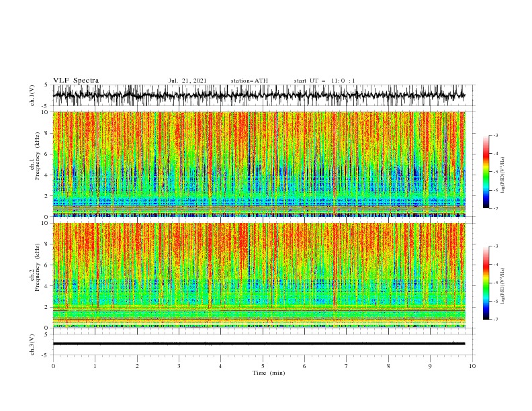Click the -4 tick on ch.2 color bar
This screenshot has width=532, height=411.
496,265
